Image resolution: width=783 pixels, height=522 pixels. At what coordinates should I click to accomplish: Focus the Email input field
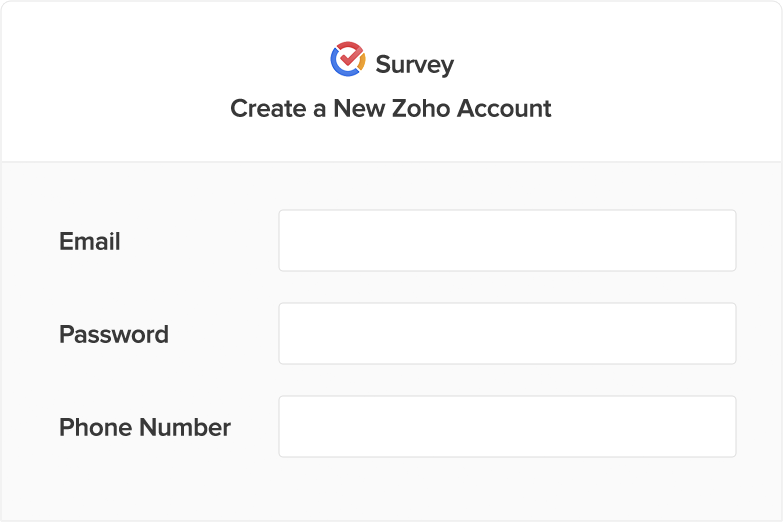click(507, 241)
